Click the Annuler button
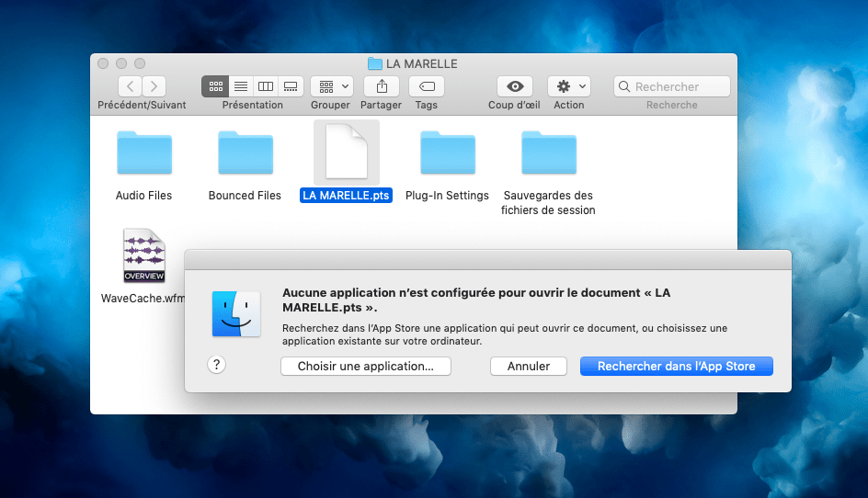 (529, 367)
